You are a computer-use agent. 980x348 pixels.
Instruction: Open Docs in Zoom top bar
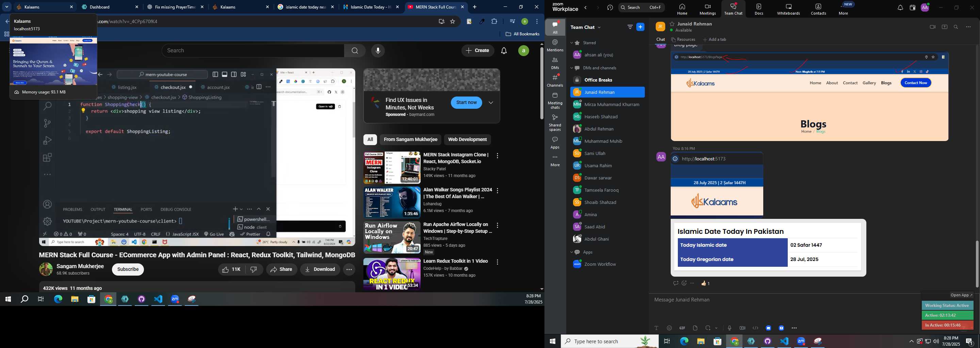[x=759, y=9]
